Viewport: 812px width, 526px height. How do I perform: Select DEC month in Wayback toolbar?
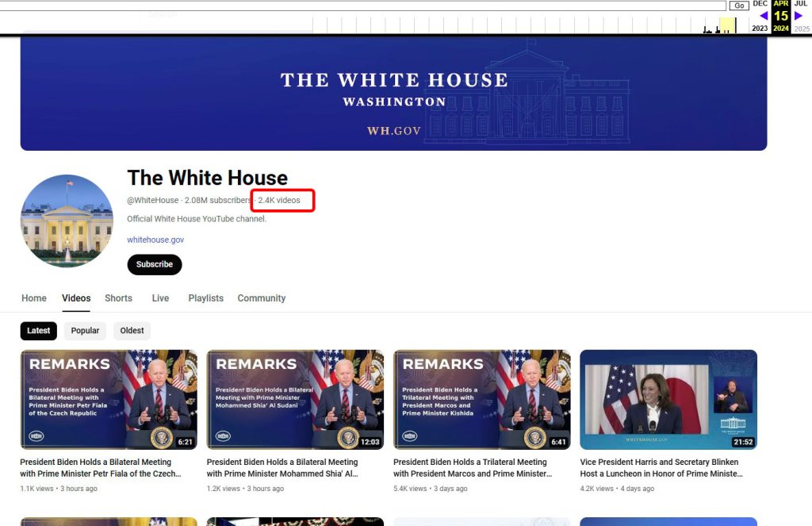click(x=760, y=4)
